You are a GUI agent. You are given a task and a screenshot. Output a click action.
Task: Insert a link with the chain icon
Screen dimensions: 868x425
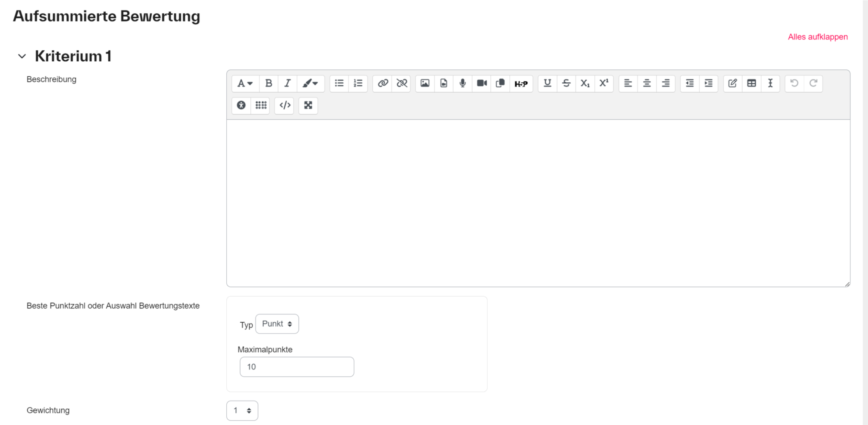pos(382,83)
